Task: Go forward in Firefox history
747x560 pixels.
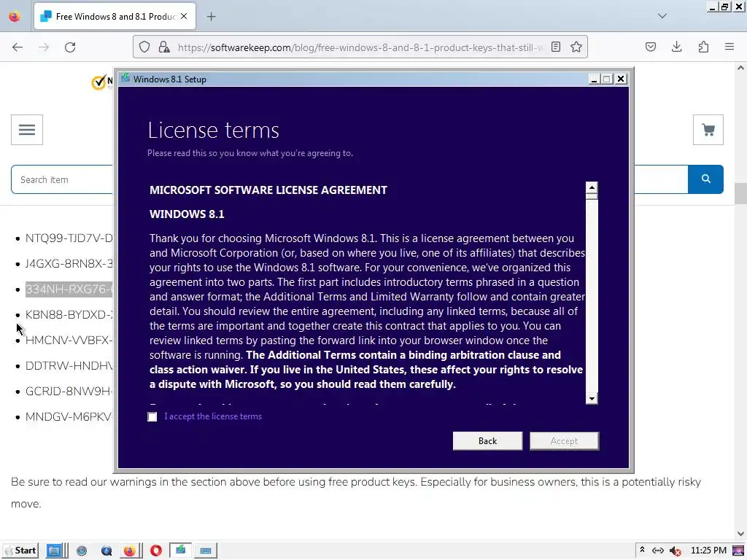Action: pos(44,47)
